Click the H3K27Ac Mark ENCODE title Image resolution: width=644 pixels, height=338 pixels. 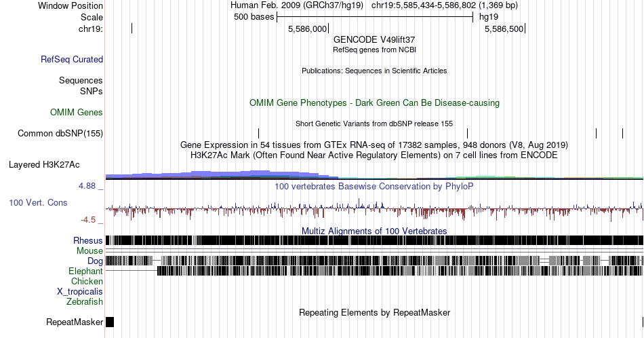pyautogui.click(x=374, y=155)
